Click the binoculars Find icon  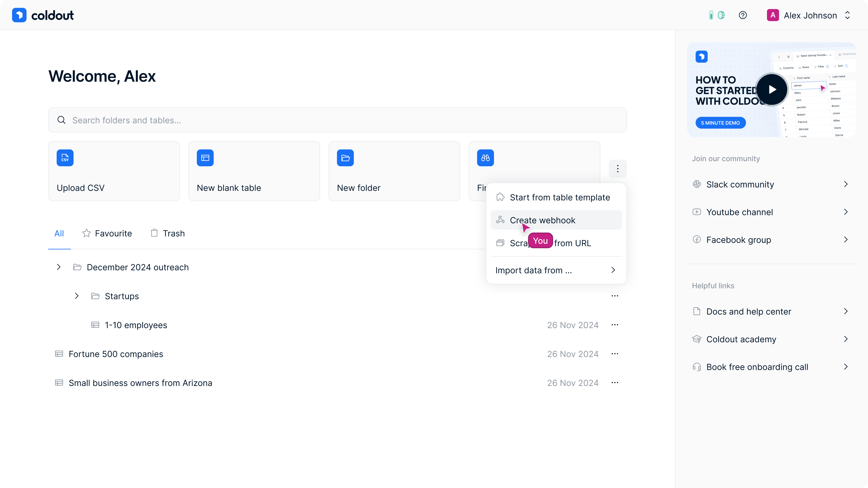486,158
